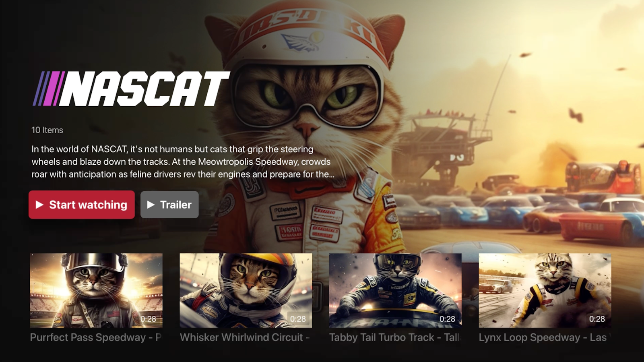Open the Lynx Loop Speedway thumbnail
This screenshot has width=644, height=362.
click(x=545, y=290)
